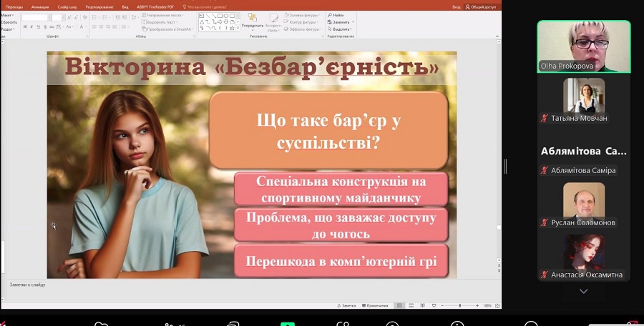Open the Заменить (Replace) dropdown arrow
The width and height of the screenshot is (644, 326).
[353, 22]
